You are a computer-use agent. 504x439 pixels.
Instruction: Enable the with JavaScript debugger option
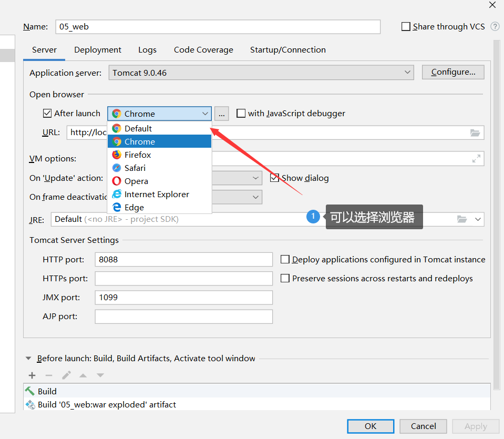[x=241, y=113]
